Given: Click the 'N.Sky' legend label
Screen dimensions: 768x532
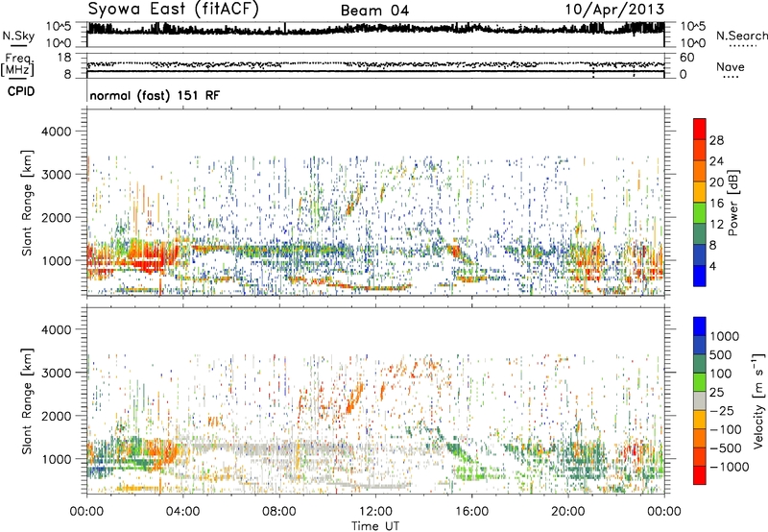Looking at the screenshot, I should coord(18,36).
